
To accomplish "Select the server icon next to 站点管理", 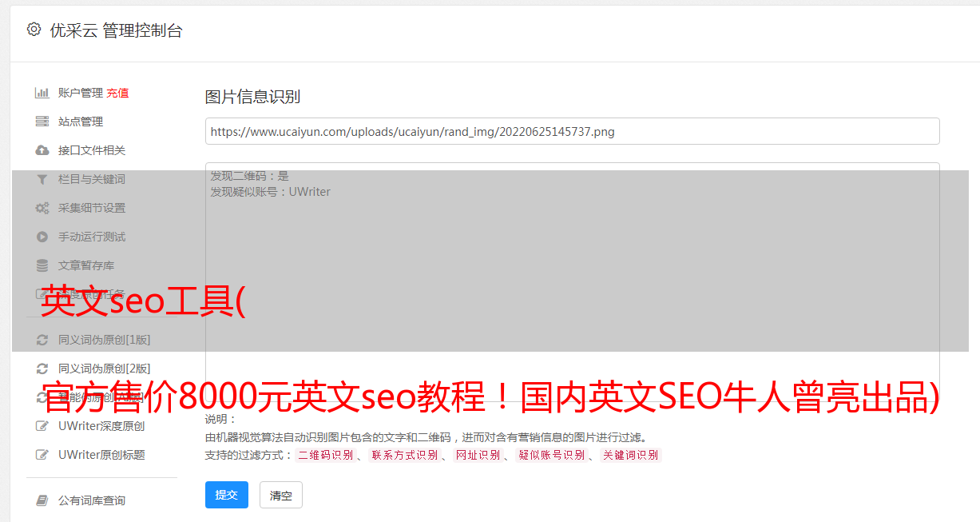I will tap(42, 122).
